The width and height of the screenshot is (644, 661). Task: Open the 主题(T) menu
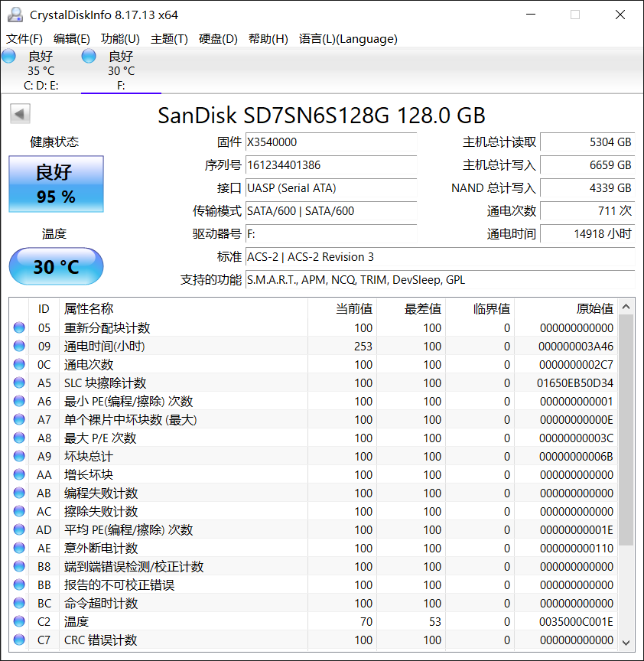[169, 39]
